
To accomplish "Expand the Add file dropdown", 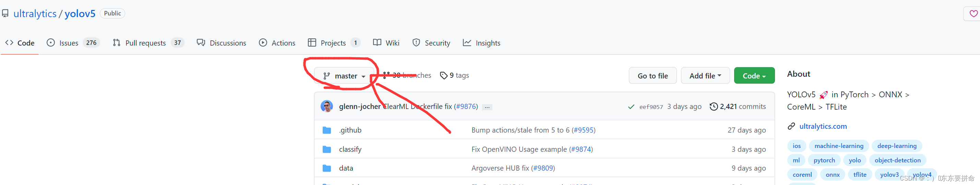I will click(705, 76).
